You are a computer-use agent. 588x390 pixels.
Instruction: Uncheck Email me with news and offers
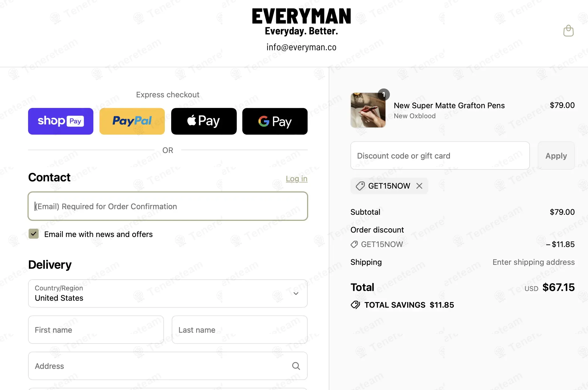pos(34,234)
